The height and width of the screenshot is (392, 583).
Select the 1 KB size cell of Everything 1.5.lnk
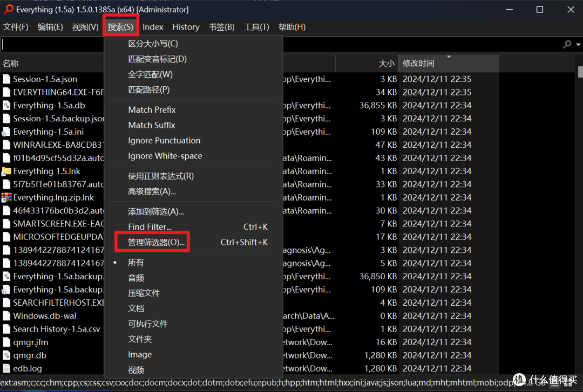[x=389, y=171]
